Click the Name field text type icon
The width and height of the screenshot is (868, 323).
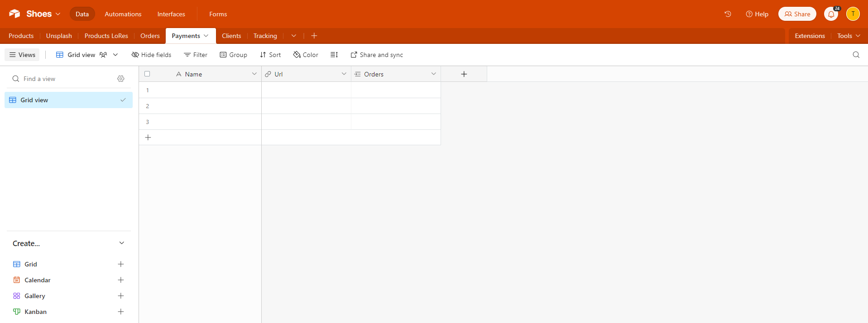(x=179, y=74)
